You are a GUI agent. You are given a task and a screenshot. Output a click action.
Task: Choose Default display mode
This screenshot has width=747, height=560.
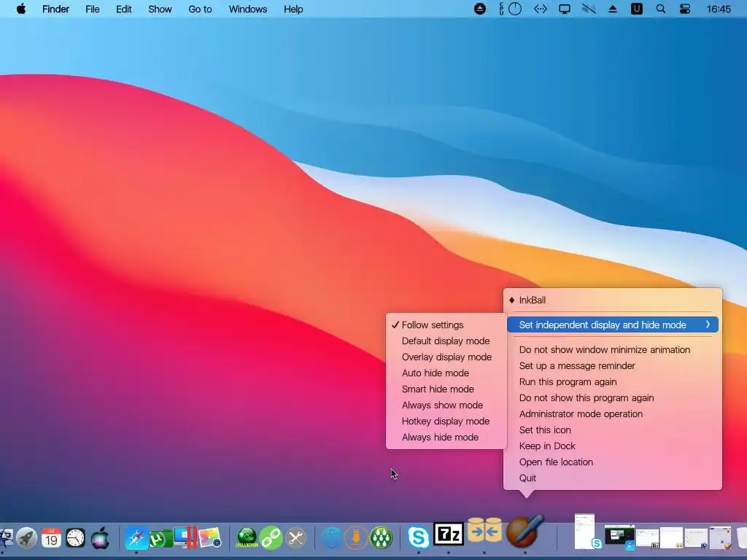click(x=446, y=341)
